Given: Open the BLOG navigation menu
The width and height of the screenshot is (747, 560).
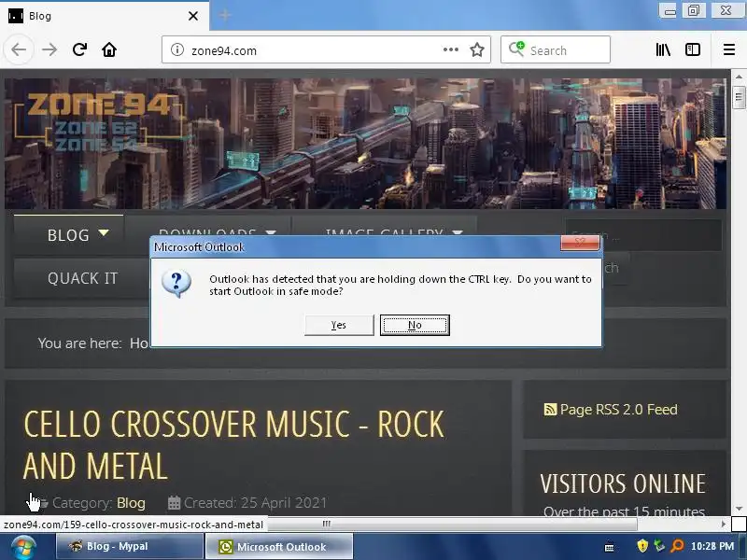Looking at the screenshot, I should click(68, 235).
